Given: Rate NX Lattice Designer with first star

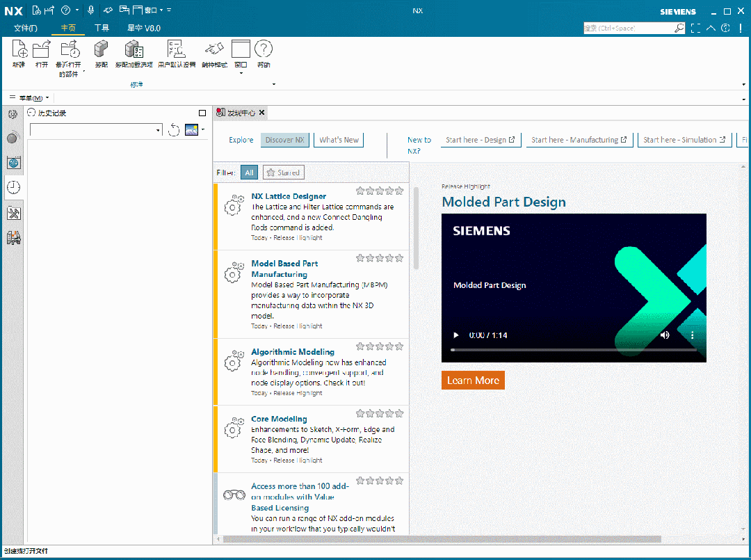Looking at the screenshot, I should tap(360, 191).
